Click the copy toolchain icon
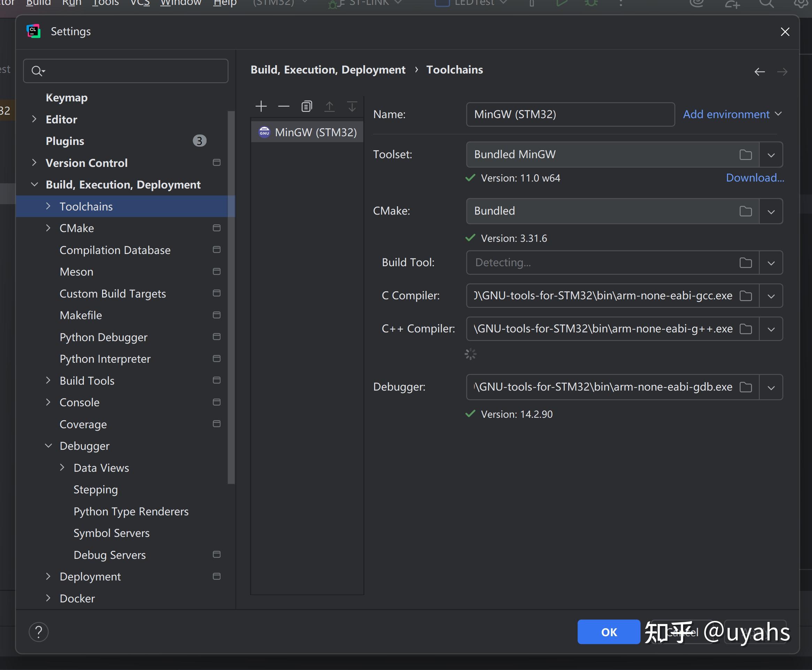The image size is (812, 670). tap(307, 106)
